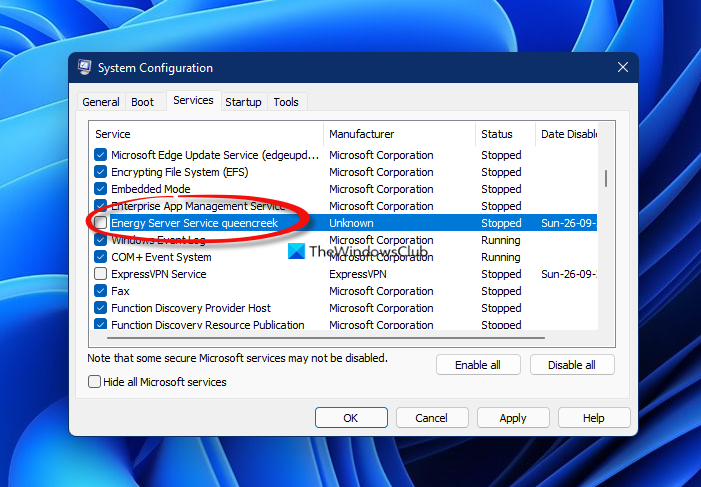Uncheck COM+ Event System checkbox
Viewport: 701px width, 487px height.
coord(101,256)
